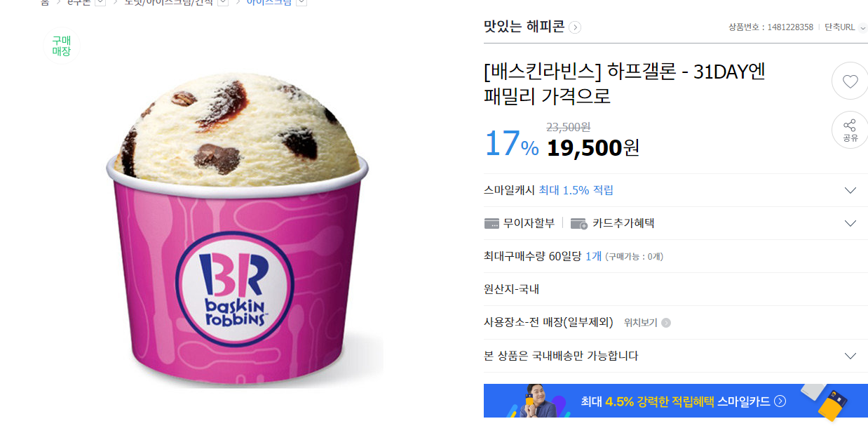Click the arrow icon beside 맛있는 해피콘
The image size is (868, 447).
click(575, 27)
